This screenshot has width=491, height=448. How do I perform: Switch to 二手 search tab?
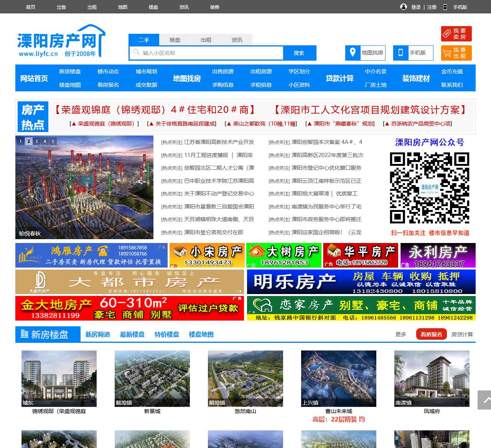[x=144, y=40]
